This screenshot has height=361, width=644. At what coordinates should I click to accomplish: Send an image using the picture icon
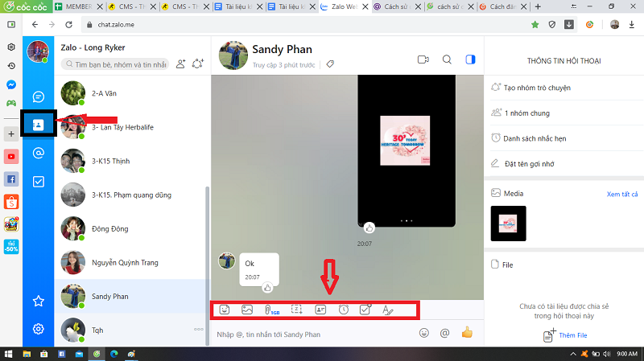click(x=247, y=310)
